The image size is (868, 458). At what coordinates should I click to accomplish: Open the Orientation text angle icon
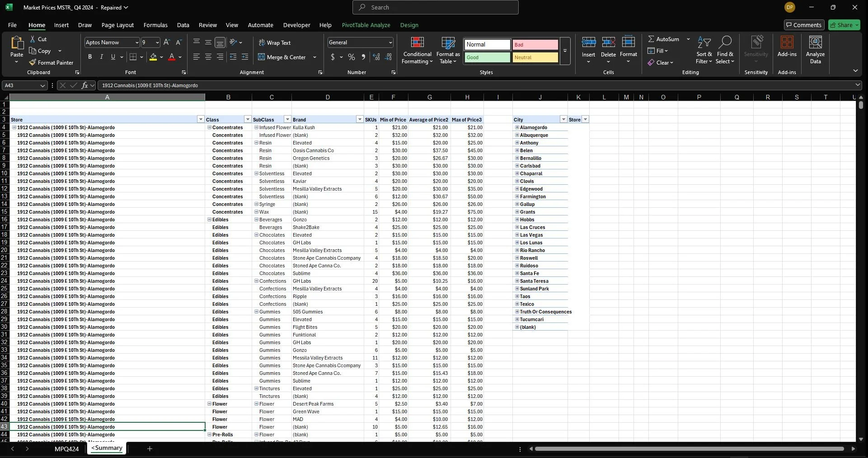click(x=233, y=42)
